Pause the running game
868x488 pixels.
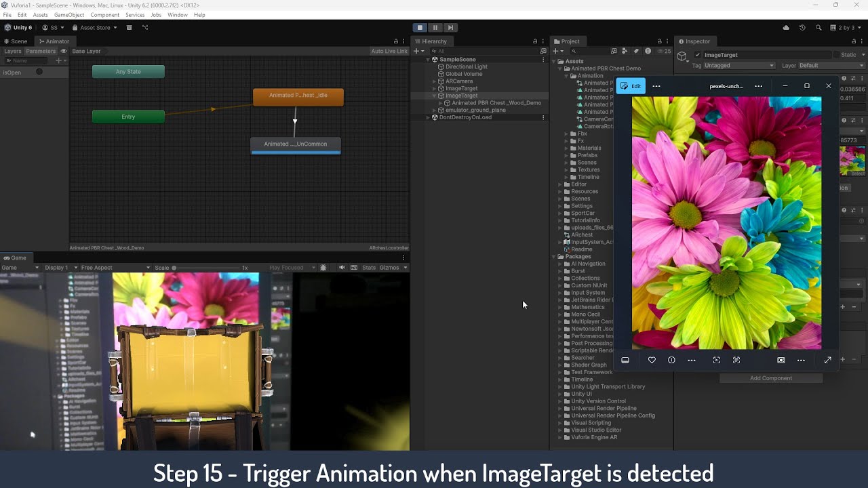point(435,28)
